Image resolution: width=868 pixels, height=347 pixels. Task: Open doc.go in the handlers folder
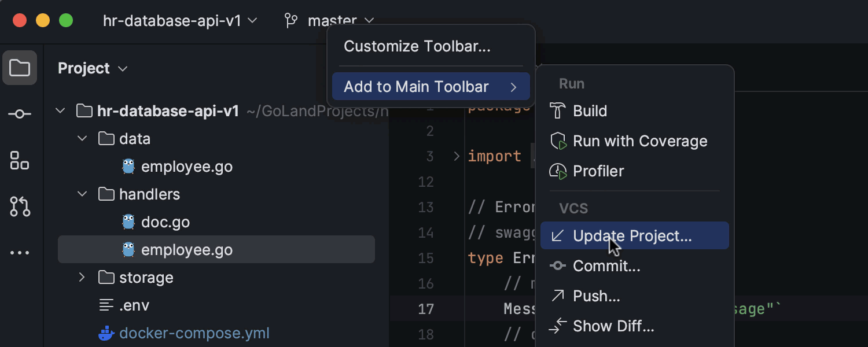point(165,222)
